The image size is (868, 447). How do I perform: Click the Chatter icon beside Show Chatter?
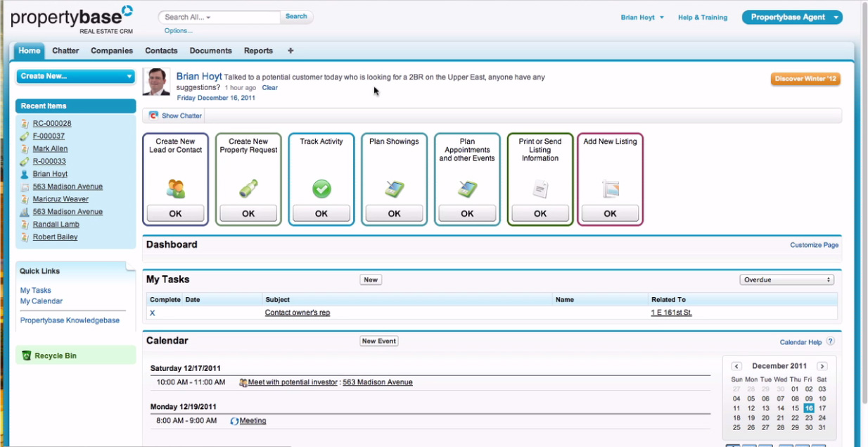click(x=153, y=115)
